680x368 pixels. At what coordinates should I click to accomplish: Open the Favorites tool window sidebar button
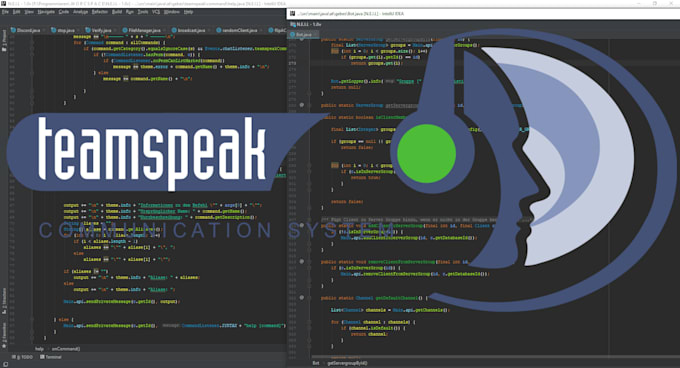coord(4,335)
